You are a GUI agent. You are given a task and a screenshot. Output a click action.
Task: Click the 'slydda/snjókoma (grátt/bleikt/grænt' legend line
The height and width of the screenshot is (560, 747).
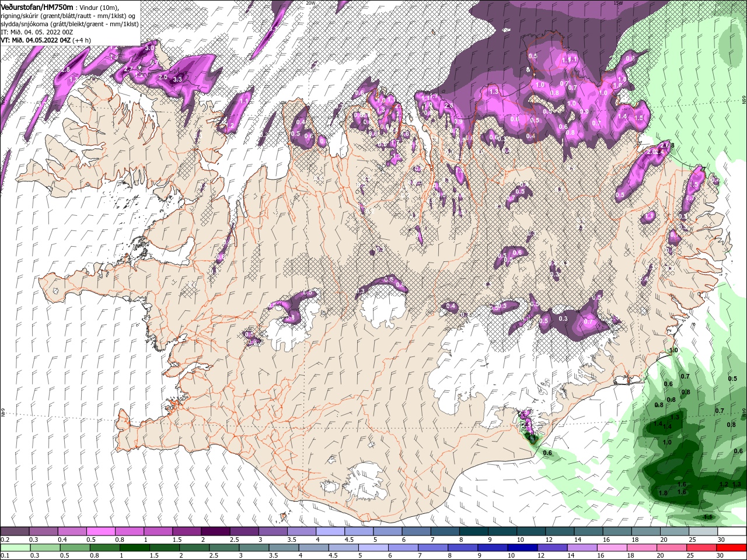[x=69, y=23]
